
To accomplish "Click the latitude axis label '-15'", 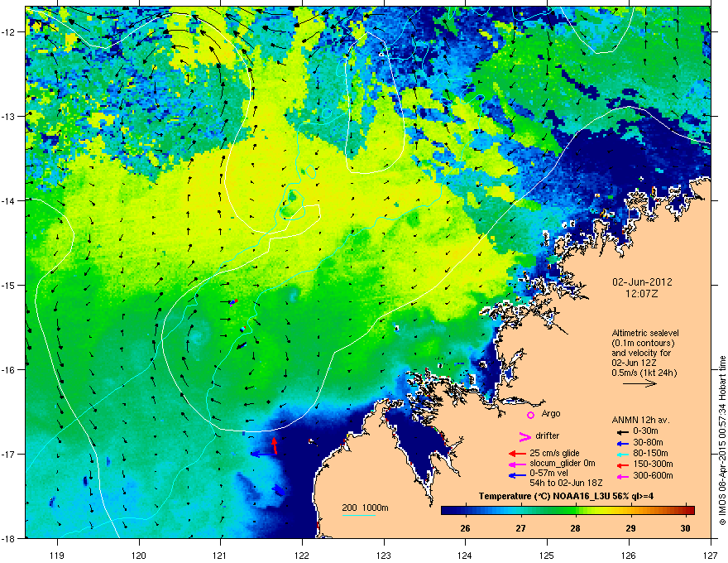I will [x=8, y=285].
